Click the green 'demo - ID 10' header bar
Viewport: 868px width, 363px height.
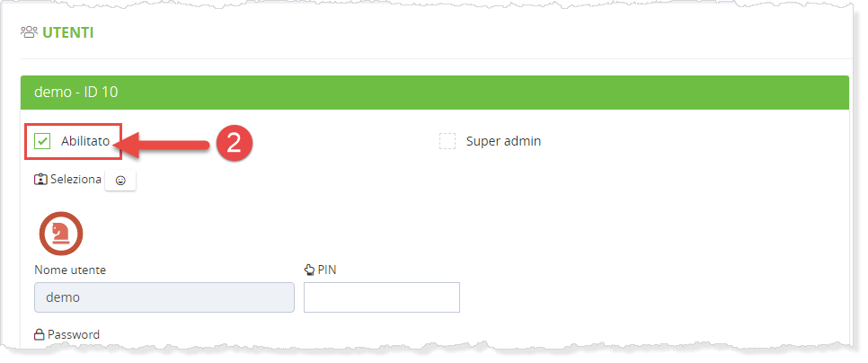pyautogui.click(x=434, y=92)
